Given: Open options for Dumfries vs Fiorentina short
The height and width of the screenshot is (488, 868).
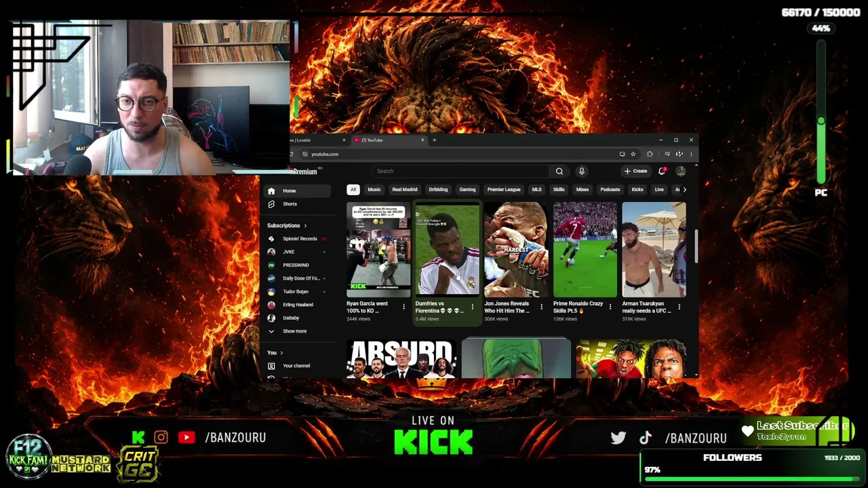Looking at the screenshot, I should point(473,307).
